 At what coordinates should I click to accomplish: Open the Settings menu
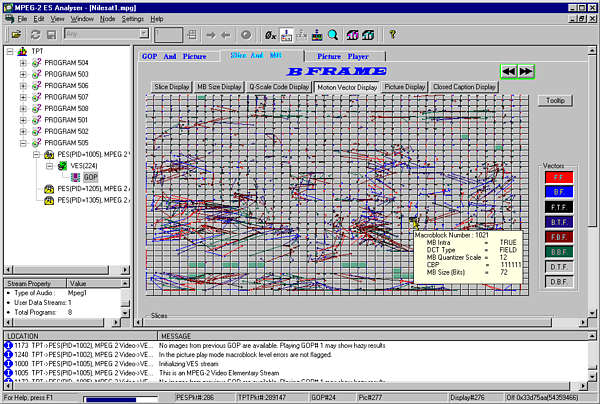tap(131, 19)
